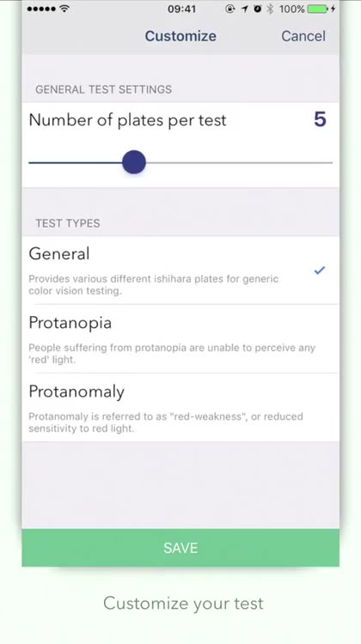Select the Protanopia test type
Viewport: 361px width, 644px height.
tap(180, 339)
